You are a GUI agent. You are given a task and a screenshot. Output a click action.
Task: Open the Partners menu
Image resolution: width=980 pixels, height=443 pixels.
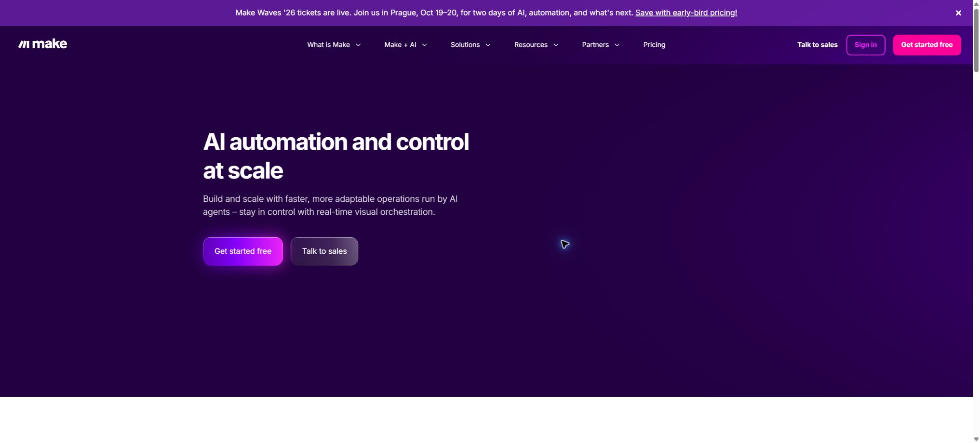pos(595,45)
